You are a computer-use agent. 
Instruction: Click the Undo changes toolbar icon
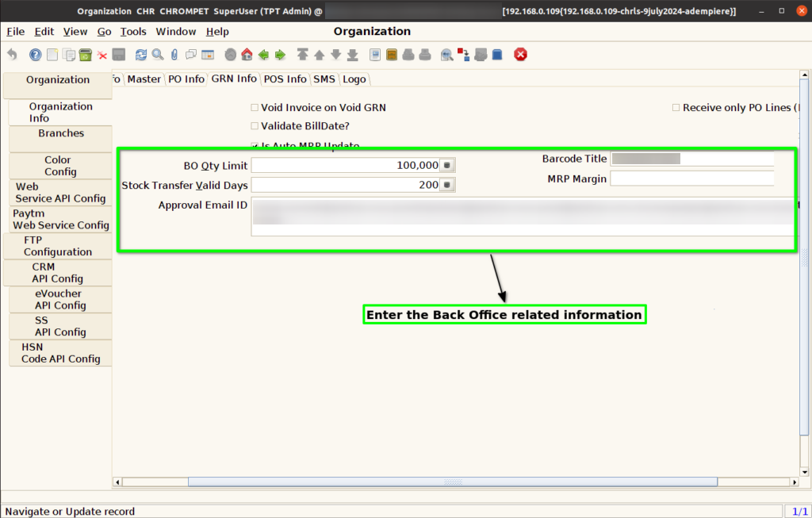pos(13,55)
